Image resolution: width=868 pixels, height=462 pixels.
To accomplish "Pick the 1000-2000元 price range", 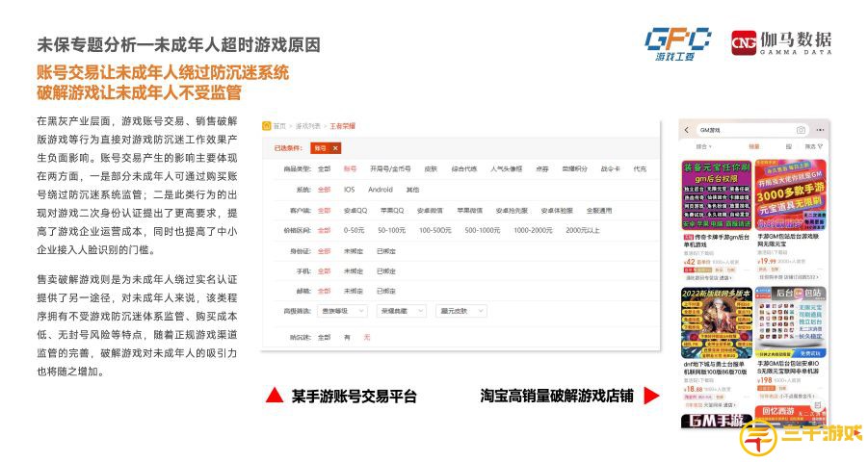I will pyautogui.click(x=533, y=230).
